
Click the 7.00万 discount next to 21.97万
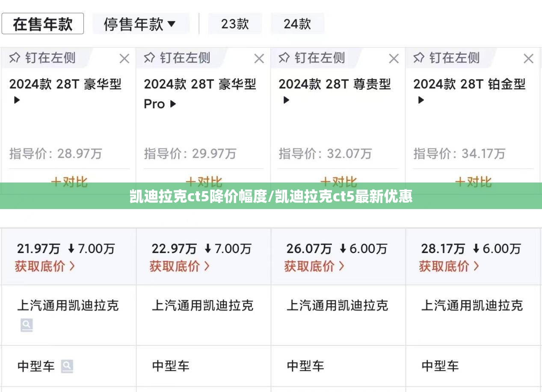(91, 248)
